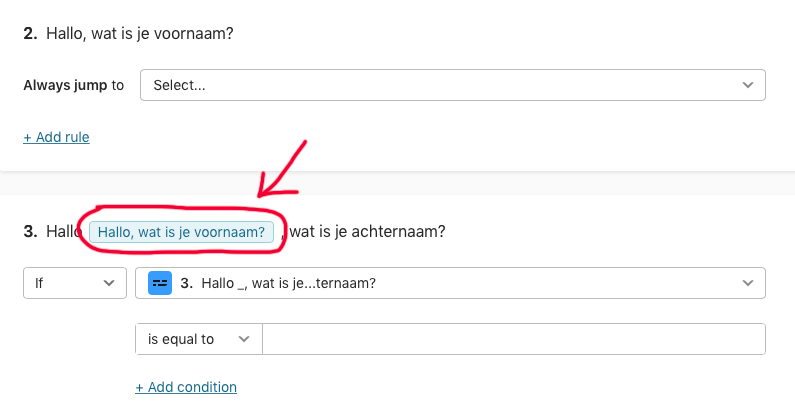This screenshot has height=412, width=795.
Task: Click the word 'Hallo' in question 3 title
Action: (x=64, y=231)
